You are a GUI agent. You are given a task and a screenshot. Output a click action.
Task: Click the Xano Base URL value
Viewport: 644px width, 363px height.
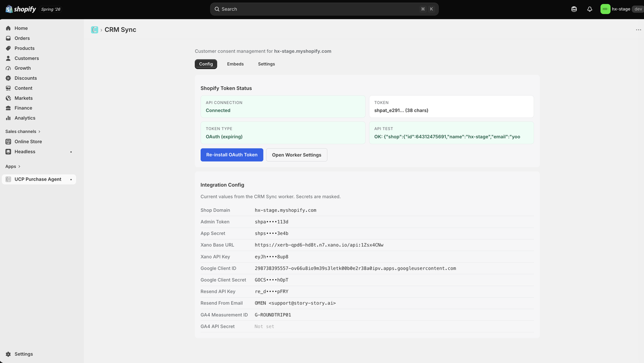[x=319, y=245]
